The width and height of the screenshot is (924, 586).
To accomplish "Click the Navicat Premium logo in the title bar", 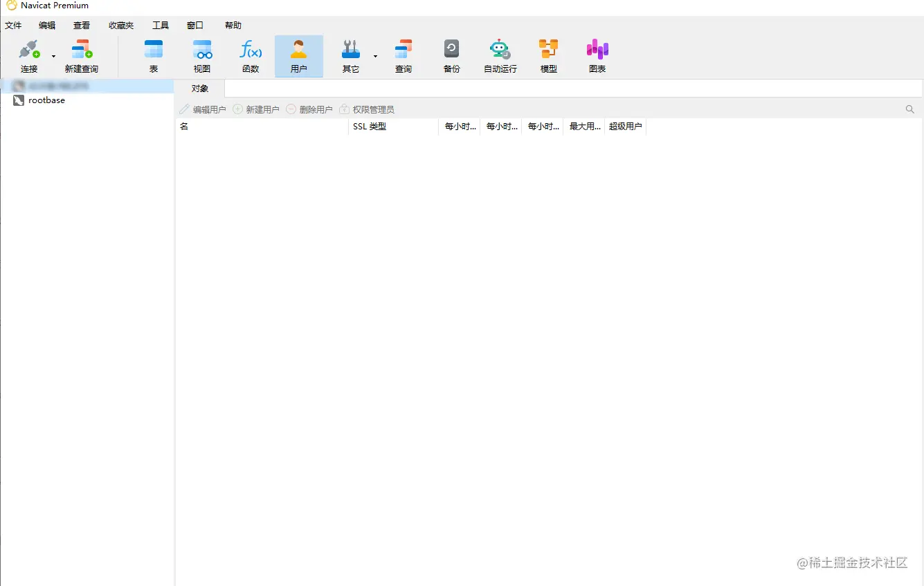I will (12, 6).
